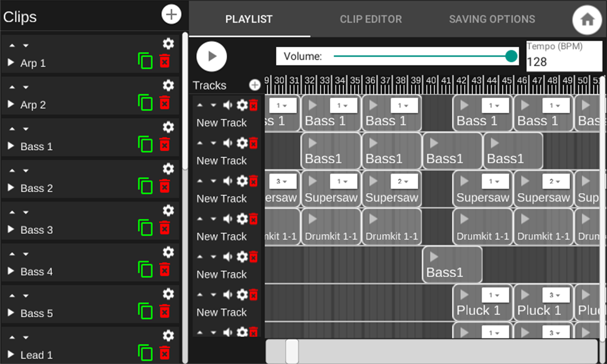Add a new track with the plus icon
Image resolution: width=607 pixels, height=364 pixels.
point(255,85)
